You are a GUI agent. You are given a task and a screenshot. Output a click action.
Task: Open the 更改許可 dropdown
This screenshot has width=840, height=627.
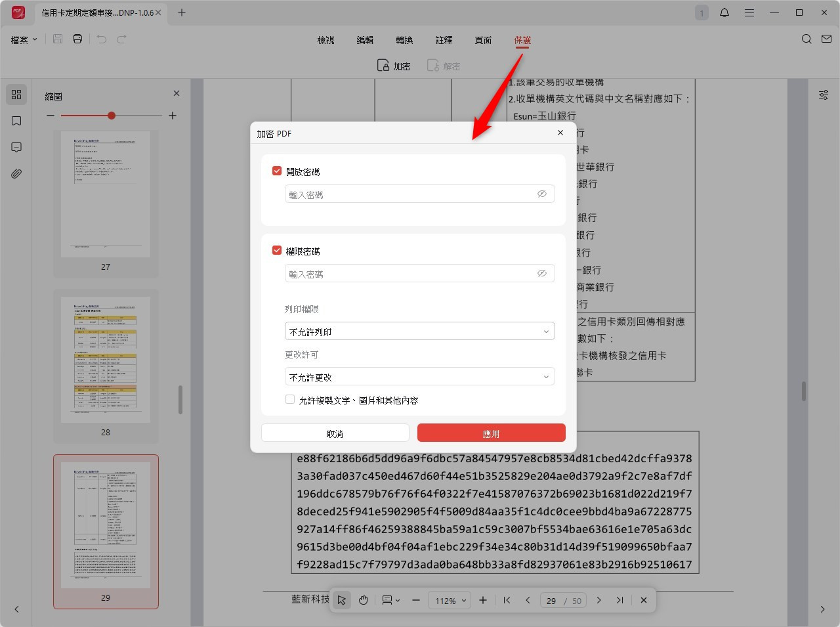tap(420, 377)
